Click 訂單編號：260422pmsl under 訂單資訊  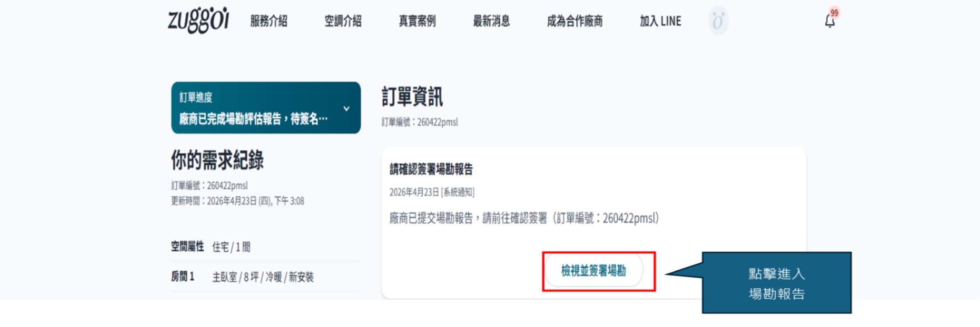pyautogui.click(x=420, y=122)
